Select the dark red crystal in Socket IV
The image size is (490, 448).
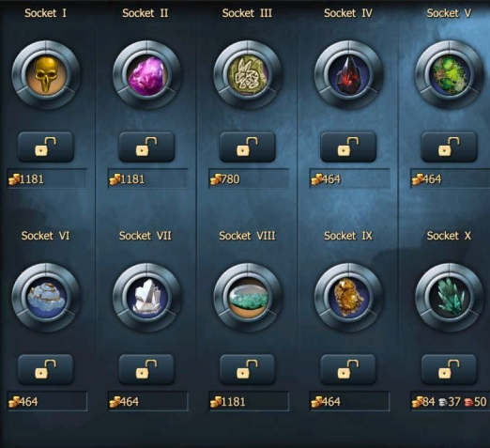pyautogui.click(x=348, y=75)
